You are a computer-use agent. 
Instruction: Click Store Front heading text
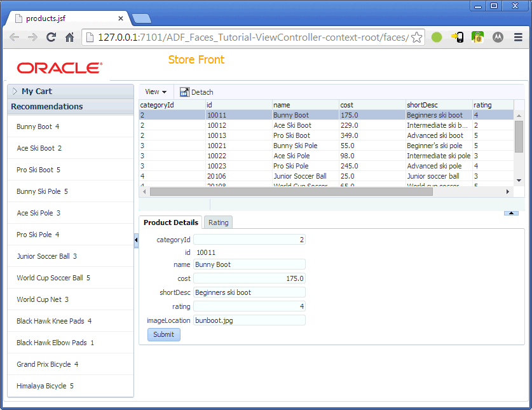[x=196, y=60]
